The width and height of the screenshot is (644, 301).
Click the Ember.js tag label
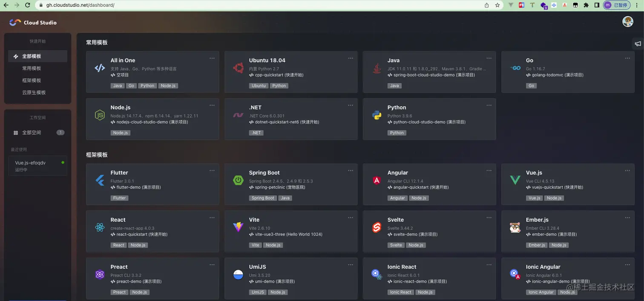tap(537, 245)
